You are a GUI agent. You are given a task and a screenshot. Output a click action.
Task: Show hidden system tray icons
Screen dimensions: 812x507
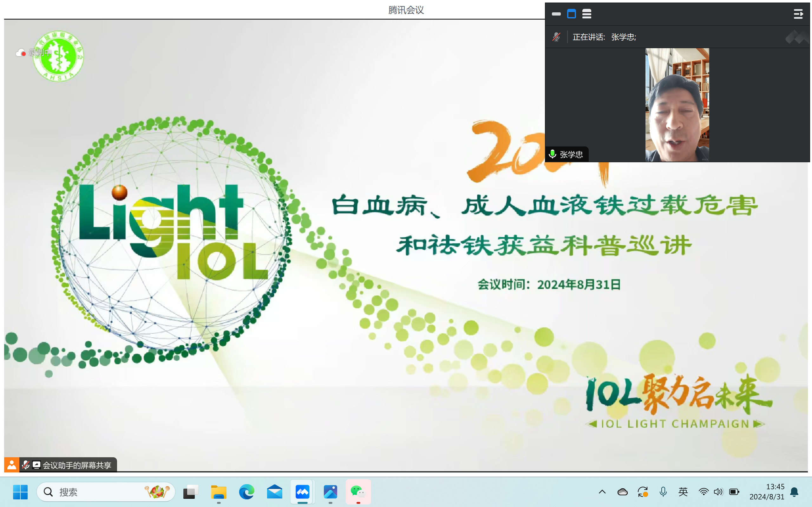(602, 492)
